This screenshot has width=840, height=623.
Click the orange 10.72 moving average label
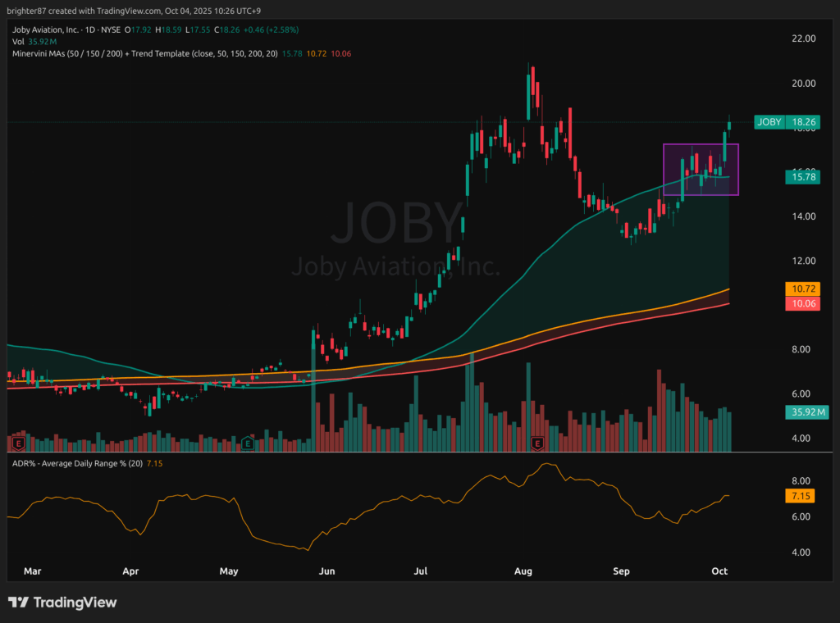tap(801, 289)
